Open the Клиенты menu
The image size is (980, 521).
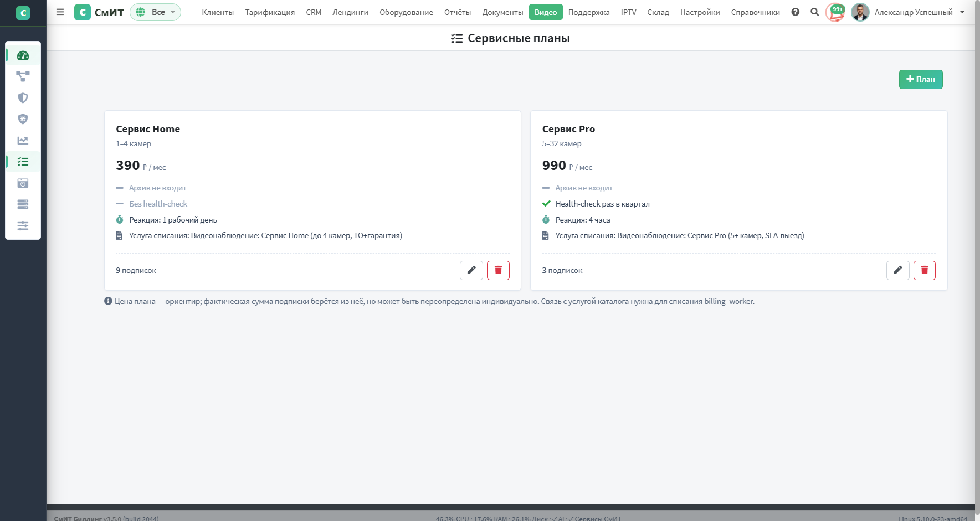[x=218, y=12]
